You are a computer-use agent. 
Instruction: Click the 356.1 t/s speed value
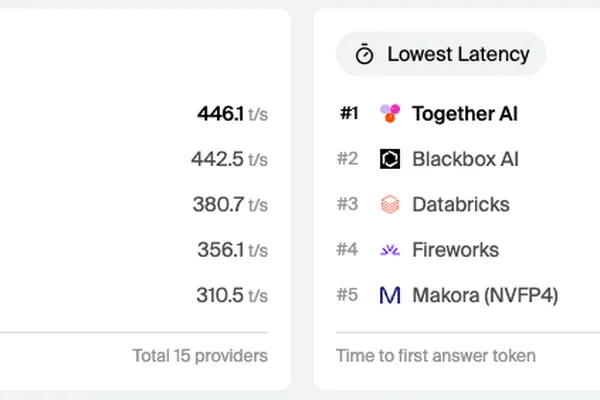[x=232, y=250]
